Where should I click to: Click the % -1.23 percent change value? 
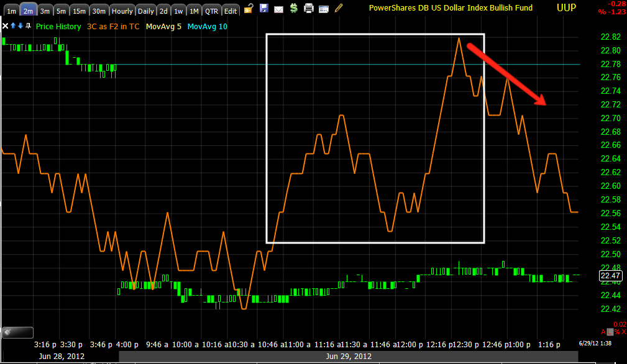[612, 12]
